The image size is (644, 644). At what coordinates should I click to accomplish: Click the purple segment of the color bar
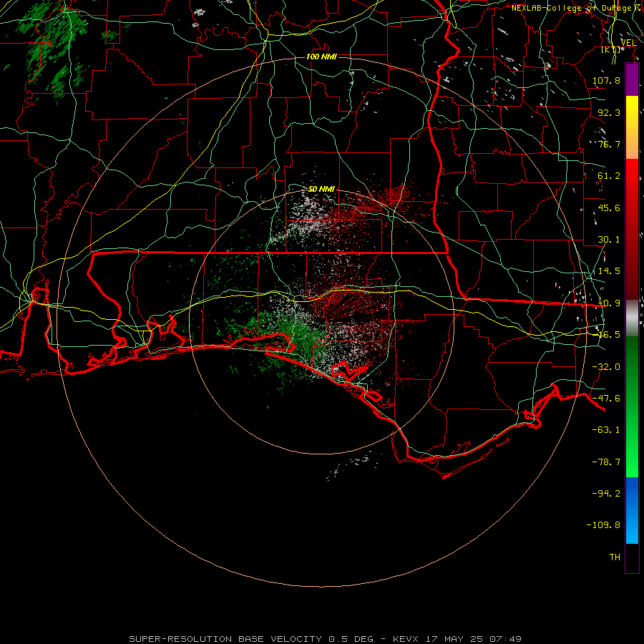(x=632, y=79)
